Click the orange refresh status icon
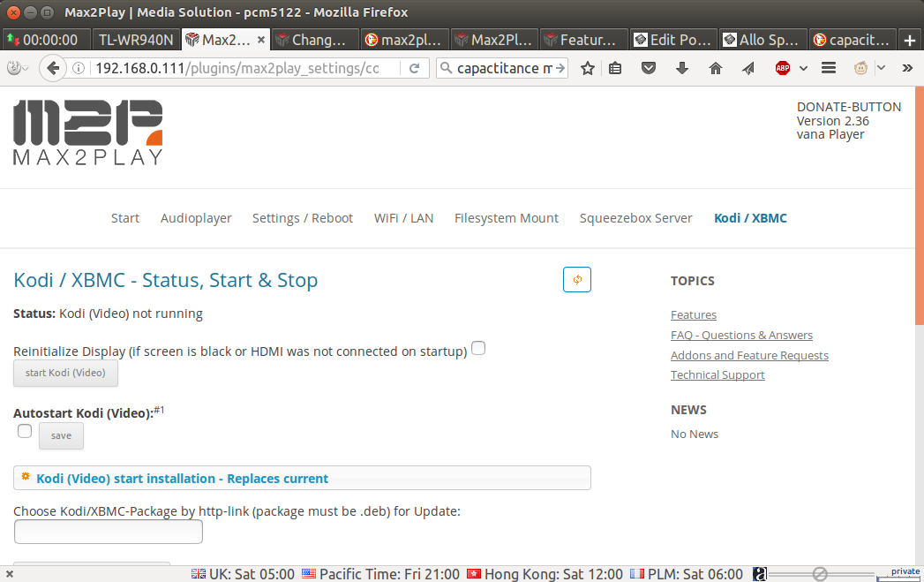The height and width of the screenshot is (582, 924). pyautogui.click(x=577, y=279)
